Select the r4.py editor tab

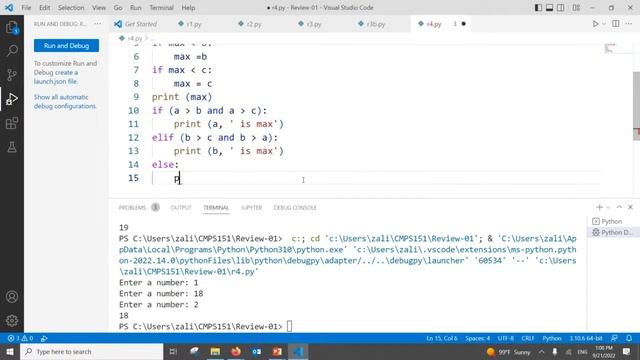(x=434, y=24)
